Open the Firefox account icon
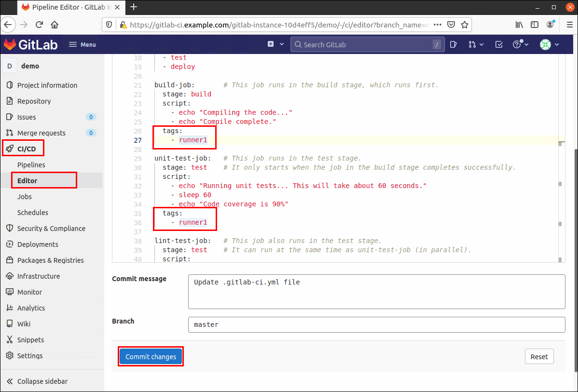The image size is (578, 392). pos(550,24)
